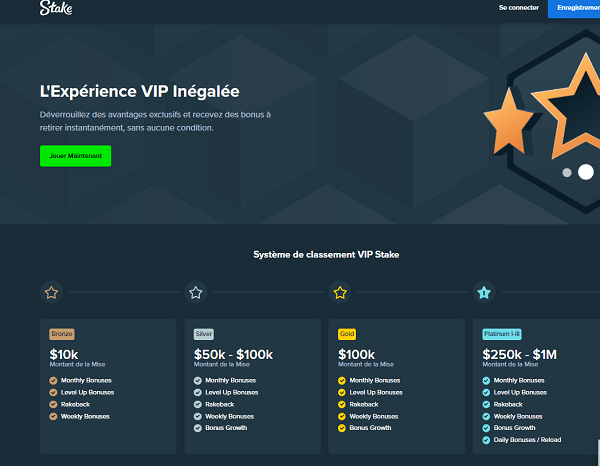600x466 pixels.
Task: Click the $250k - $1M wager amount
Action: click(519, 354)
